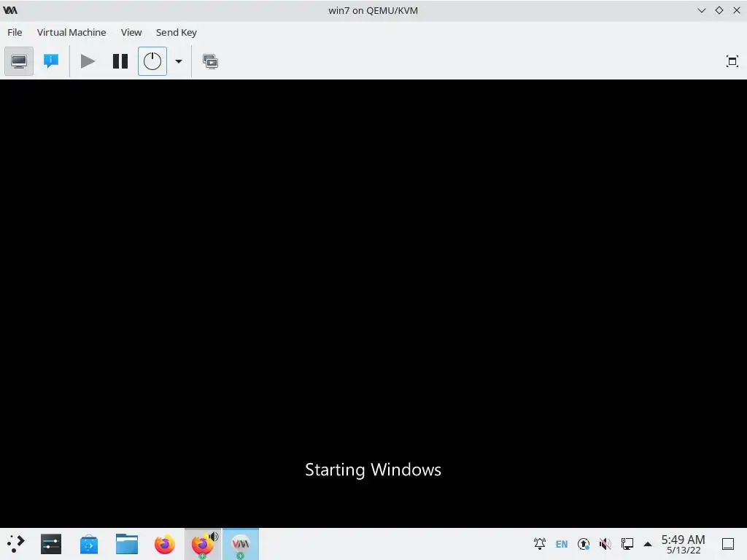Pause the virtual machine
The width and height of the screenshot is (747, 560).
coord(120,61)
